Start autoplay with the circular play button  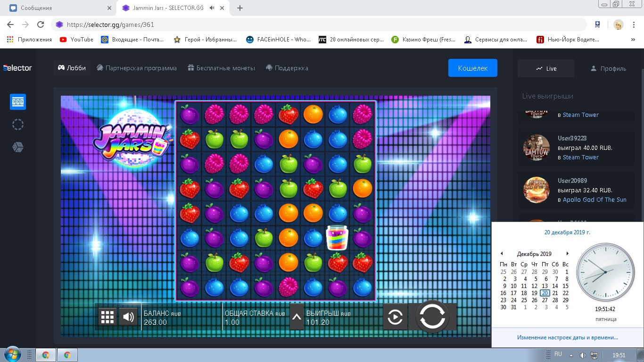(x=395, y=317)
